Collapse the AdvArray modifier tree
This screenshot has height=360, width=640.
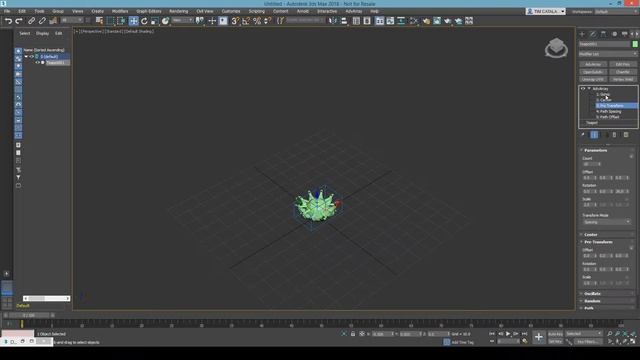click(x=589, y=89)
